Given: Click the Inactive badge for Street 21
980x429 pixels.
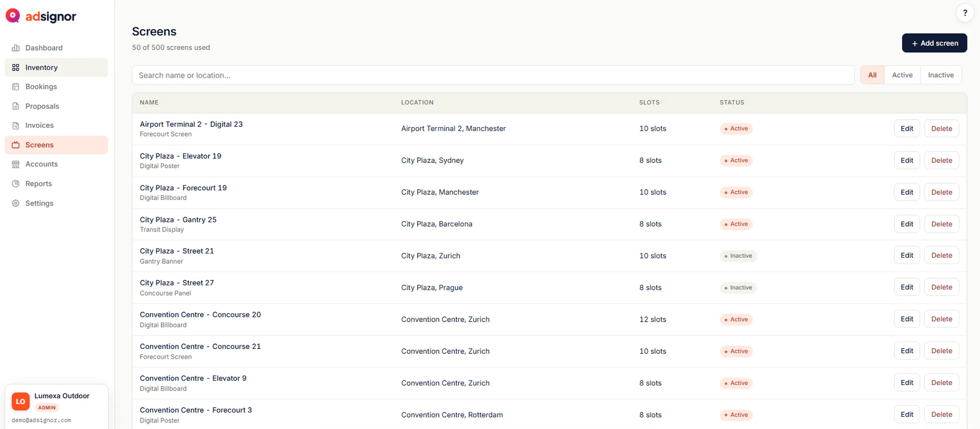Looking at the screenshot, I should (738, 256).
